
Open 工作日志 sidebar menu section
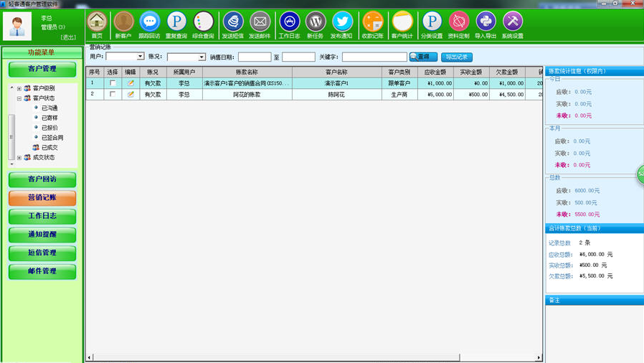point(42,216)
